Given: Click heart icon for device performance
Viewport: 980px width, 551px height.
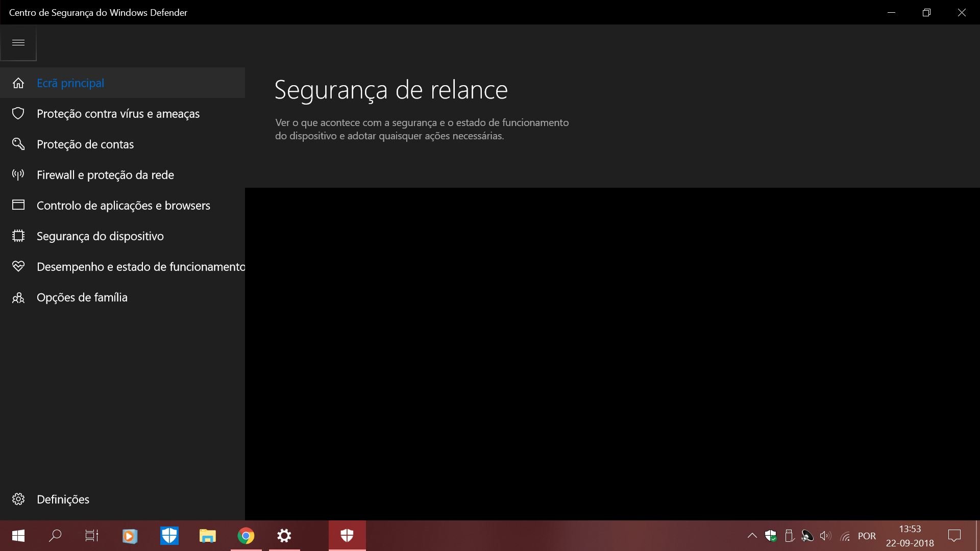Looking at the screenshot, I should 18,266.
